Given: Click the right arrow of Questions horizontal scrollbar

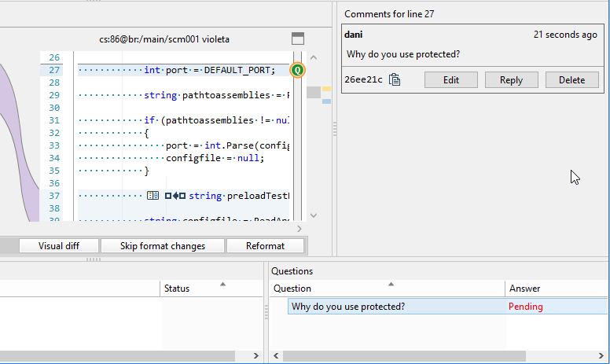Looking at the screenshot, I should point(601,355).
